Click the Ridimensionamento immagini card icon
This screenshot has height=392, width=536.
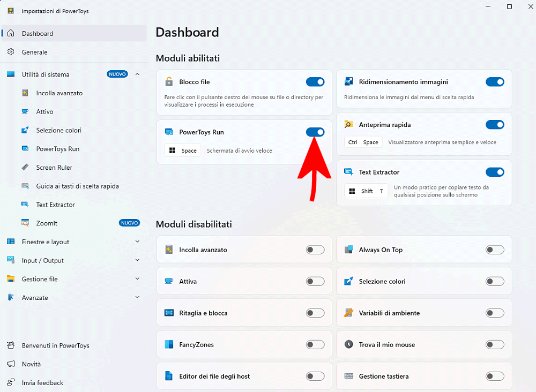pyautogui.click(x=349, y=81)
